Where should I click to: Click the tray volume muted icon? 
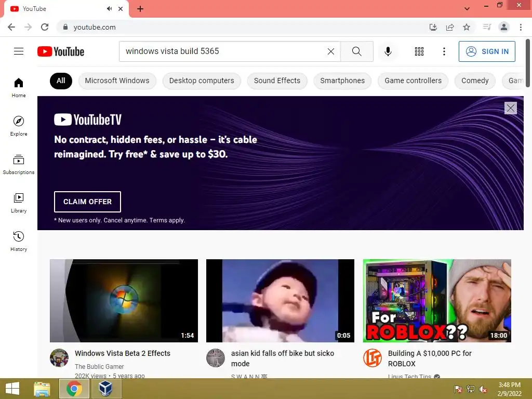pyautogui.click(x=483, y=389)
